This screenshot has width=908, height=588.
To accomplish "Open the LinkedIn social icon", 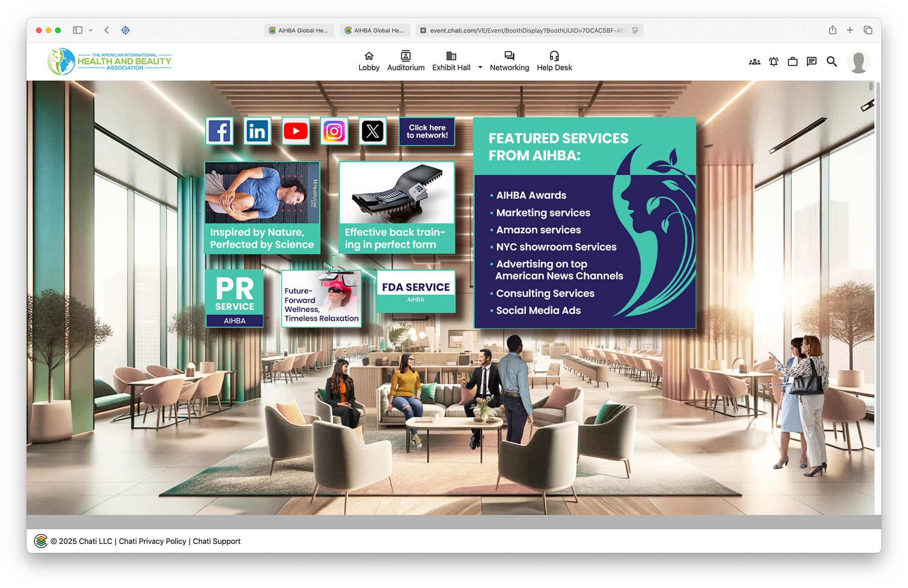I will pyautogui.click(x=257, y=131).
